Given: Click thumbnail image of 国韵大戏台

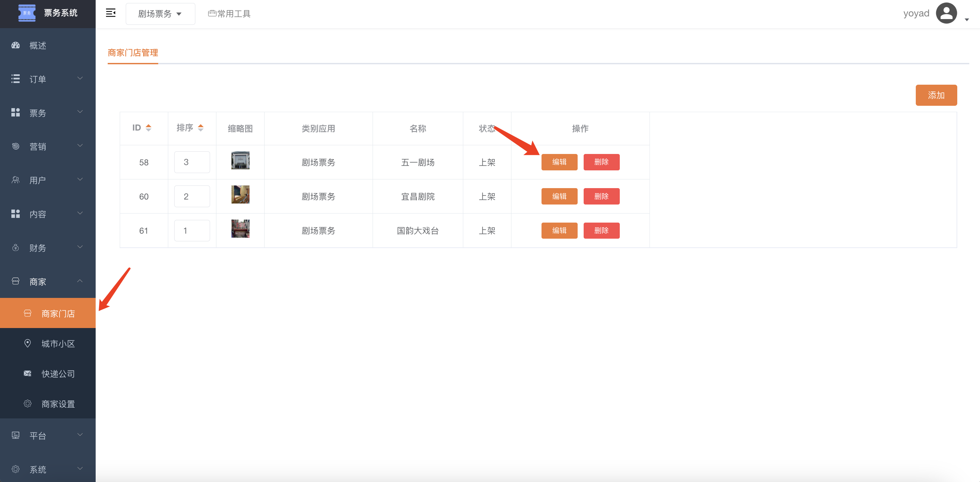Looking at the screenshot, I should coord(240,228).
